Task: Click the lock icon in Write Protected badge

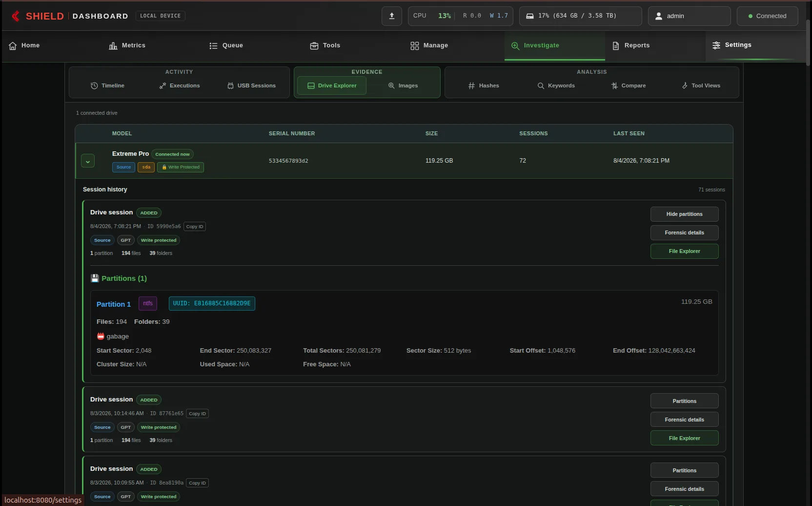Action: tap(164, 167)
